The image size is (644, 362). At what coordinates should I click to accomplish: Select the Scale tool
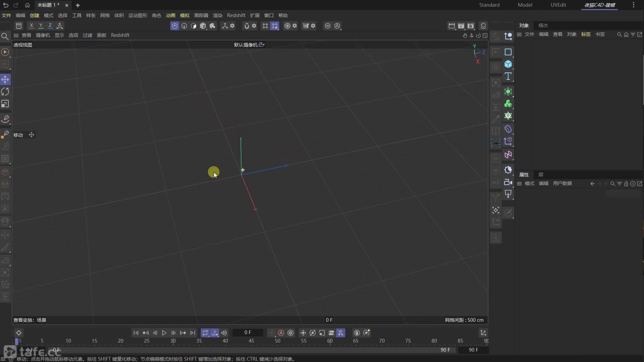[5, 104]
